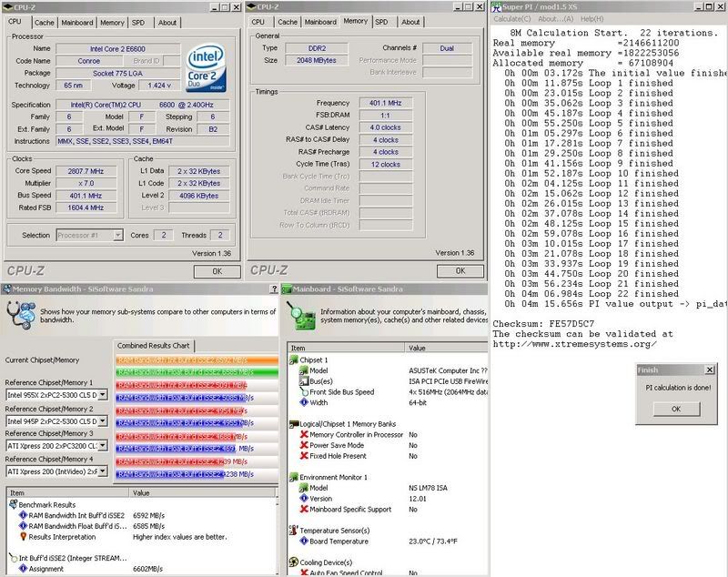Click the stethoscope Memory Bandwidth icon
728x577 pixels.
coord(20,315)
